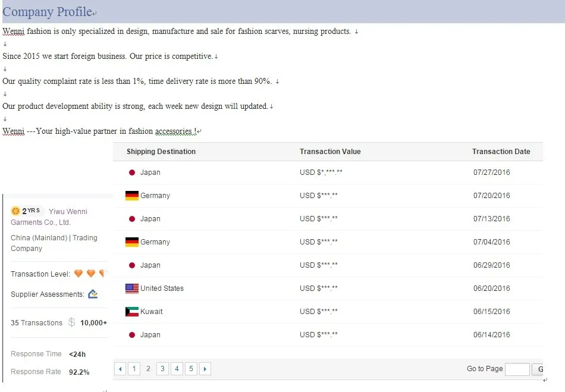Click the Shipping Destination column header
Viewport: 565px width, 392px height.
(161, 152)
